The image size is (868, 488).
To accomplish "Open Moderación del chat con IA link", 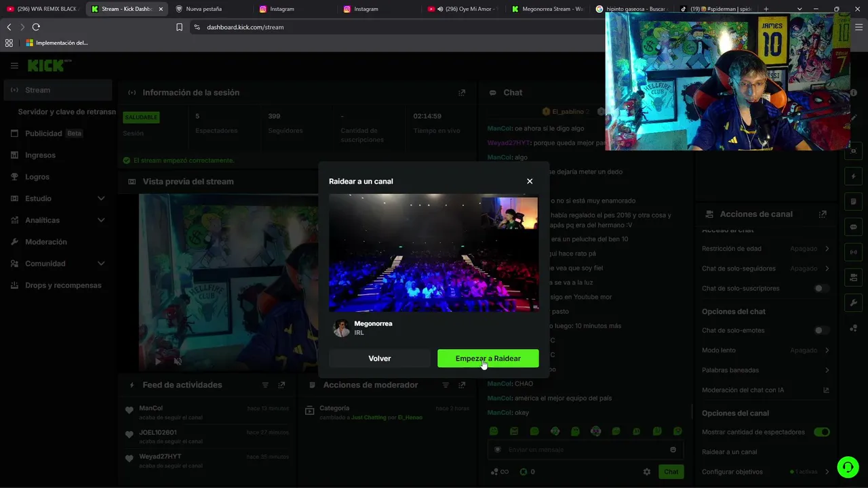I will pyautogui.click(x=766, y=390).
